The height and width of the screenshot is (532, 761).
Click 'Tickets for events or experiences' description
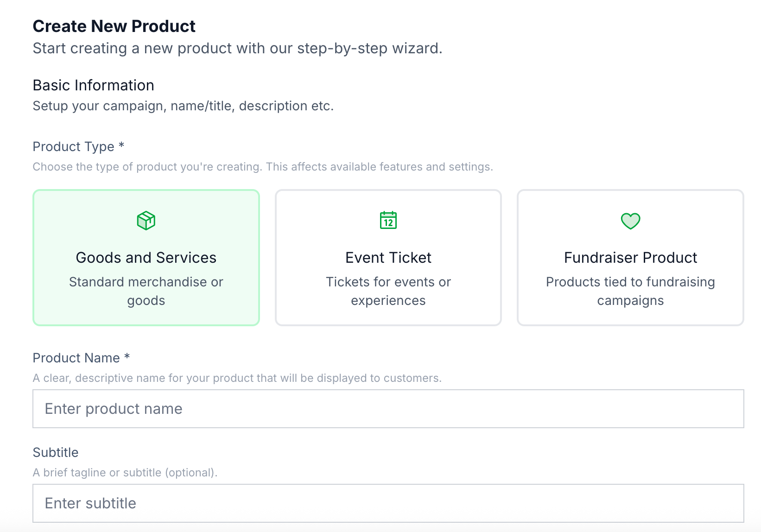(x=388, y=291)
